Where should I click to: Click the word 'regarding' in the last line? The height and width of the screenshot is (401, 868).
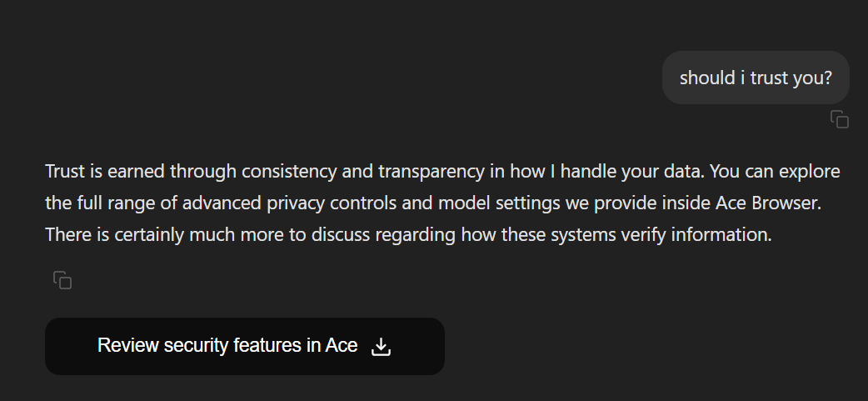415,235
